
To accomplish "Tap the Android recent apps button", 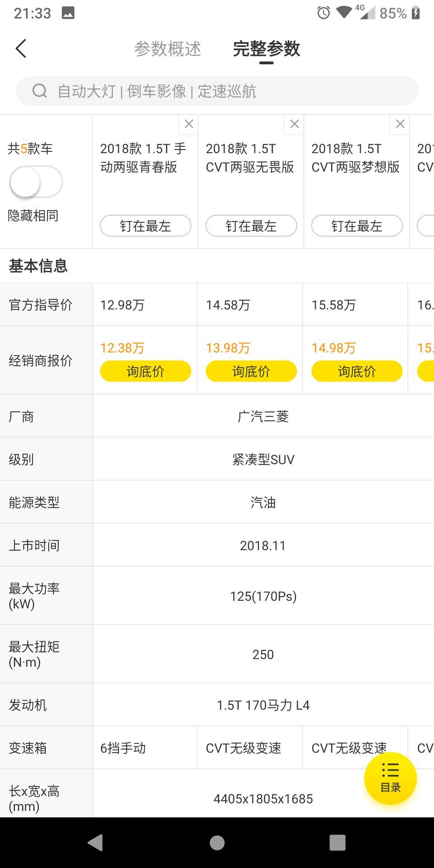I will [x=338, y=843].
